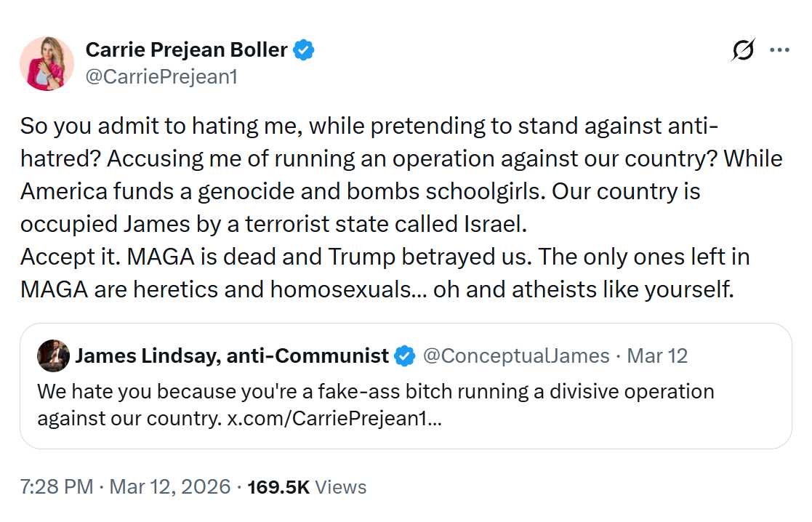The width and height of the screenshot is (812, 522).
Task: Click Carrie Prejean Boller's blue verified badge
Action: coord(304,50)
